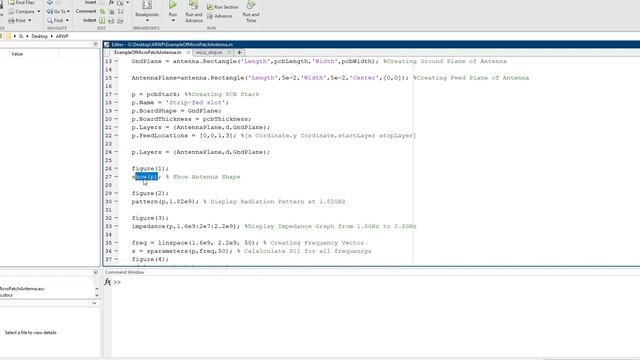Collapse the file details panel chevron
Viewport: 640px width, 360px height.
click(x=94, y=303)
